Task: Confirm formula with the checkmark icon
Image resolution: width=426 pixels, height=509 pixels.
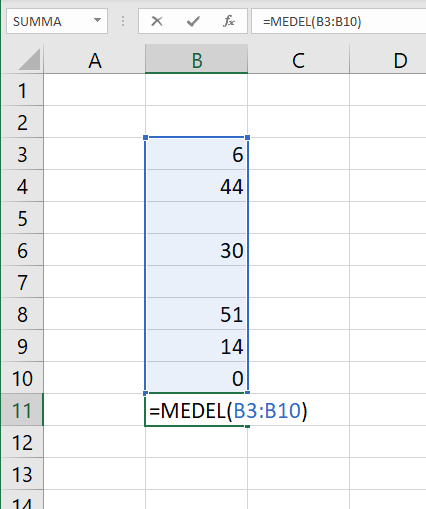Action: [193, 21]
